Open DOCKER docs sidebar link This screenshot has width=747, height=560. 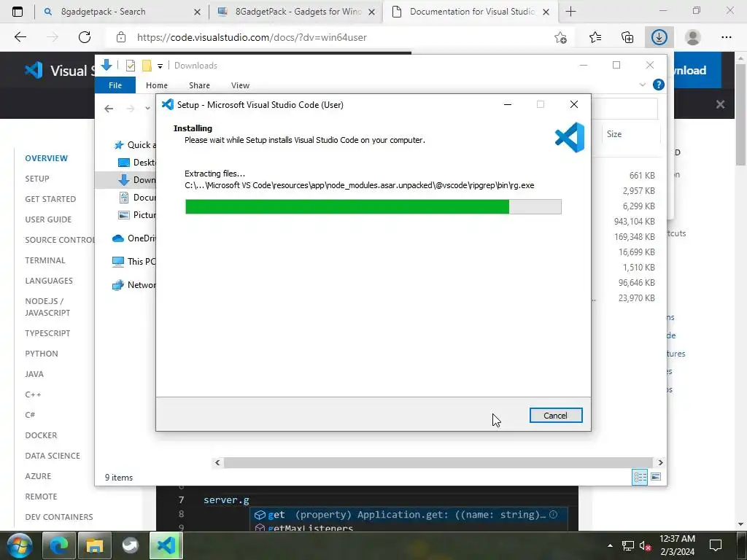(x=41, y=435)
